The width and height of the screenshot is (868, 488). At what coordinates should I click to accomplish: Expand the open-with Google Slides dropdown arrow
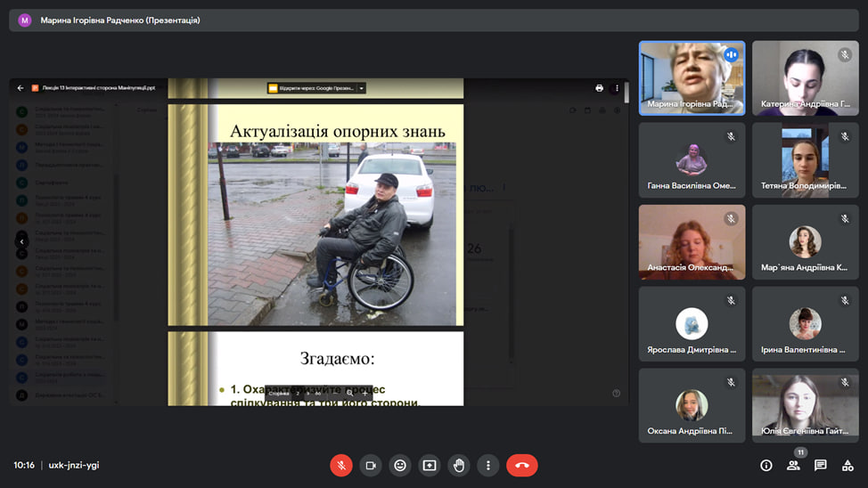click(361, 88)
